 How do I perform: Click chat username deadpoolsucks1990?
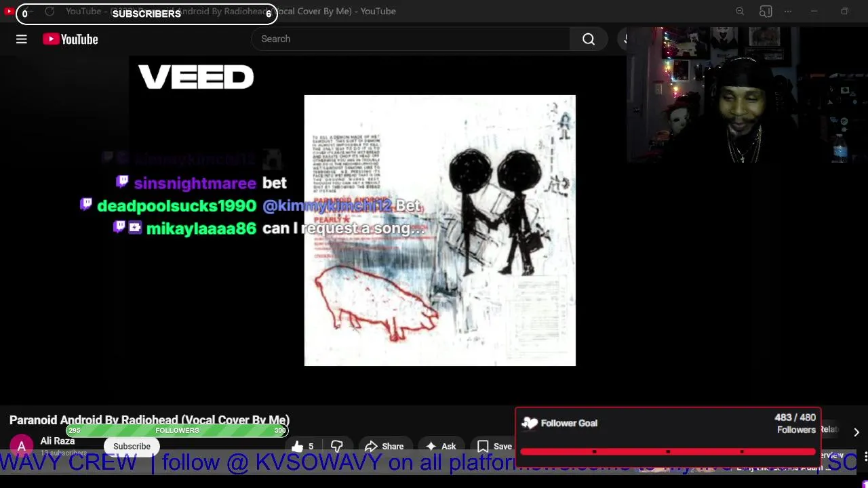pyautogui.click(x=177, y=206)
